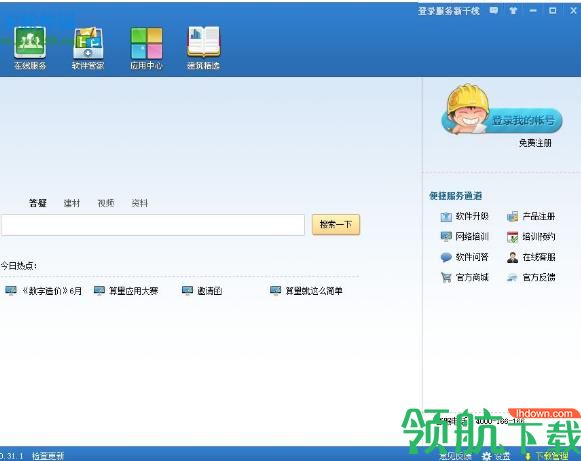Viewport: 581px width, 461px height.
Task: Click the 设置 settings label in status bar
Action: [502, 456]
